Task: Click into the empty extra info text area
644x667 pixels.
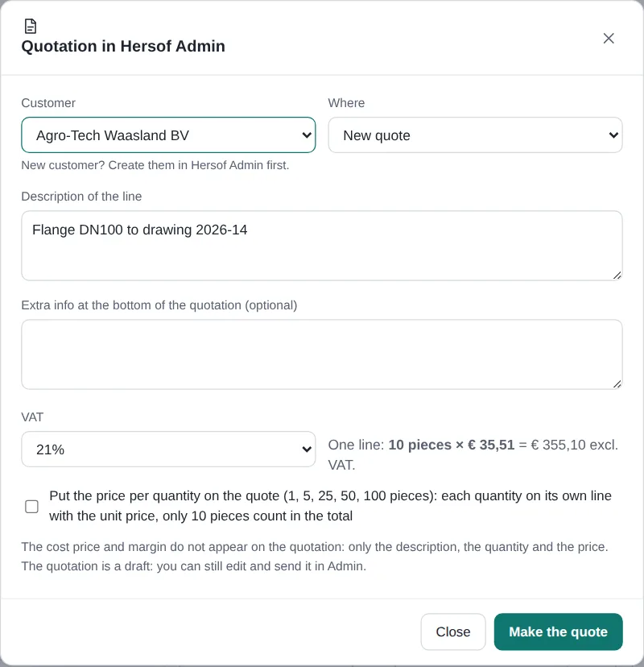Action: coord(322,354)
